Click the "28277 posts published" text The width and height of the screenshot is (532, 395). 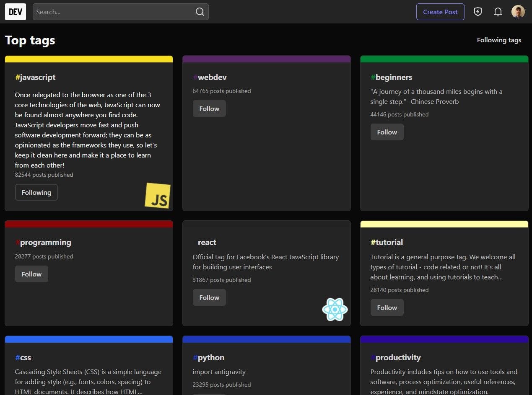click(44, 256)
